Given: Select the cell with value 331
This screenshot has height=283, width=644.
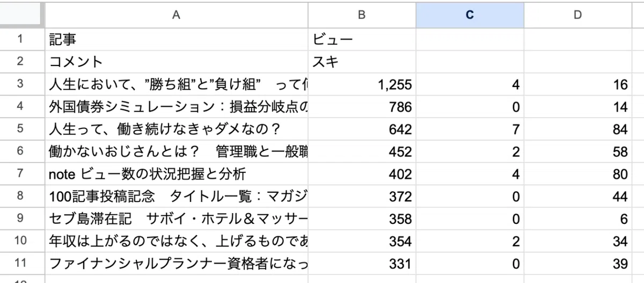Looking at the screenshot, I should (362, 264).
